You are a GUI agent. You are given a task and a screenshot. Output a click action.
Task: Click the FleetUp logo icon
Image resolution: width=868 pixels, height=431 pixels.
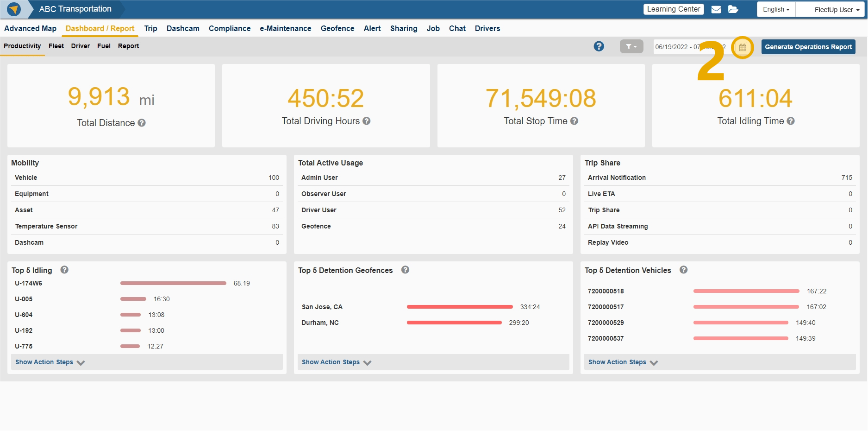pyautogui.click(x=13, y=9)
